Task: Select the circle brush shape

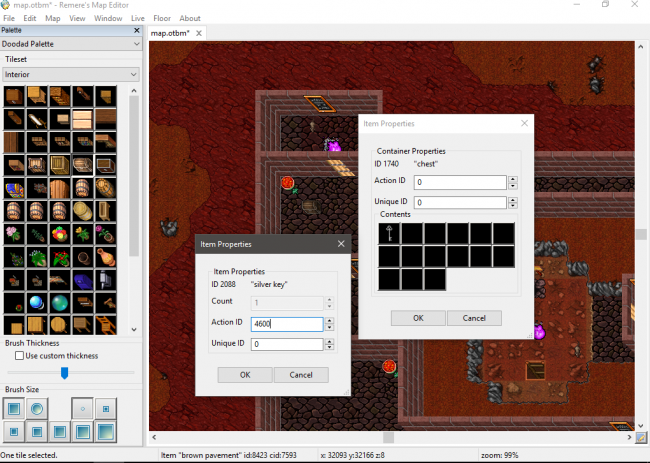Action: tap(37, 409)
